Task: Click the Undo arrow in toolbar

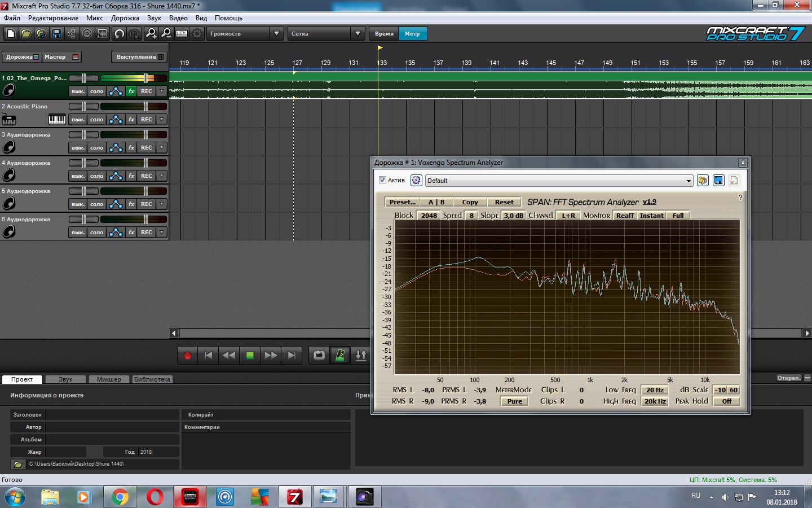Action: click(x=119, y=34)
